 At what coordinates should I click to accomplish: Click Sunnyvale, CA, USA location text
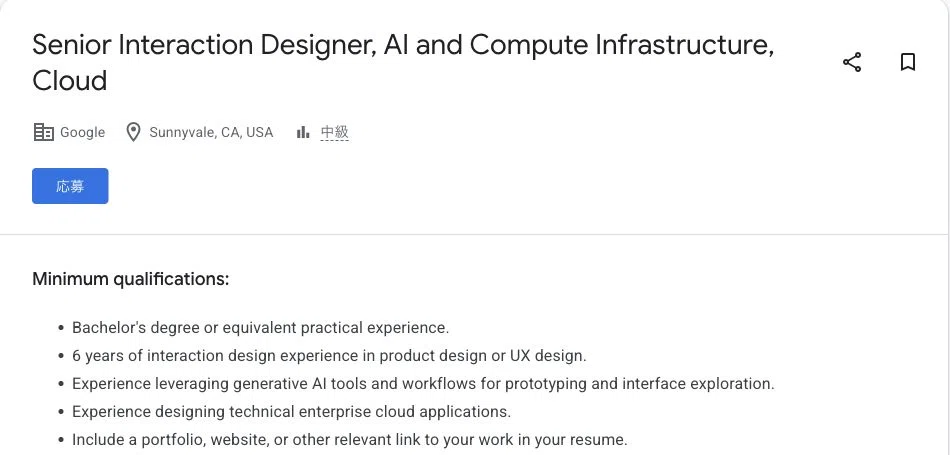[x=211, y=132]
